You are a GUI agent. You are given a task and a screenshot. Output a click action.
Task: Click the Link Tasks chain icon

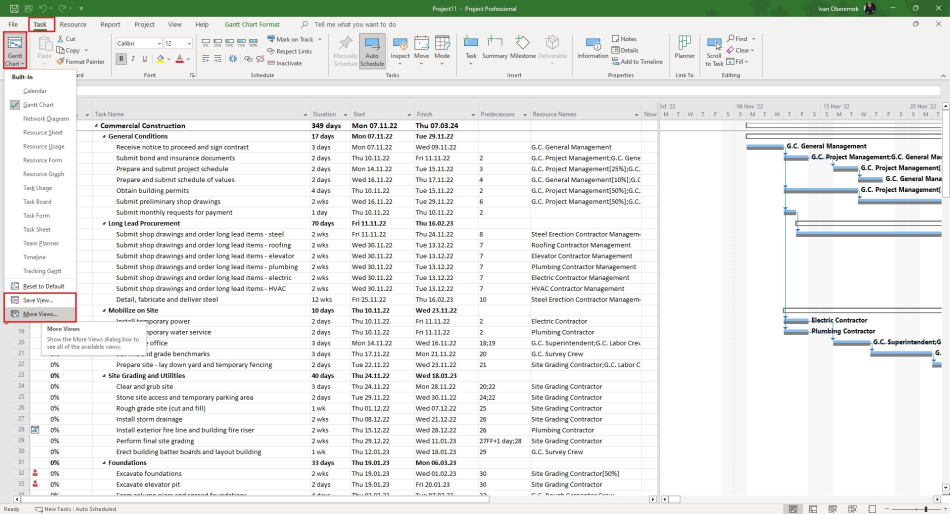click(248, 59)
